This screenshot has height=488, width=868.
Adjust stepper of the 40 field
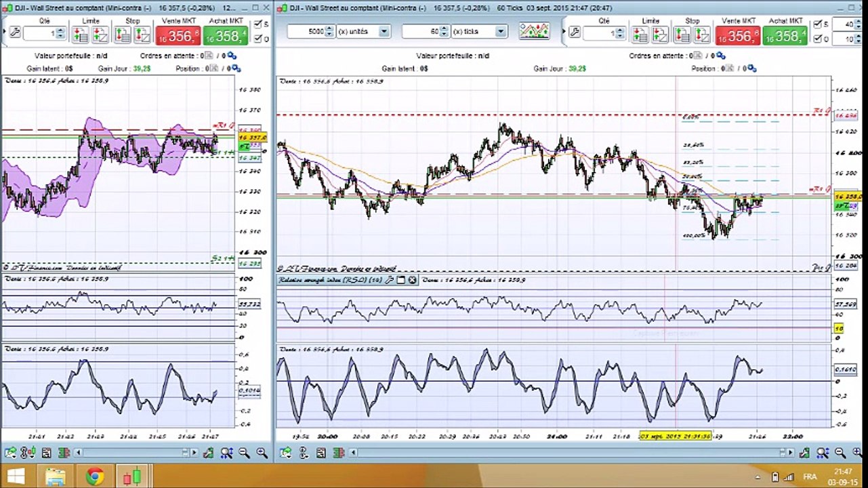859,24
